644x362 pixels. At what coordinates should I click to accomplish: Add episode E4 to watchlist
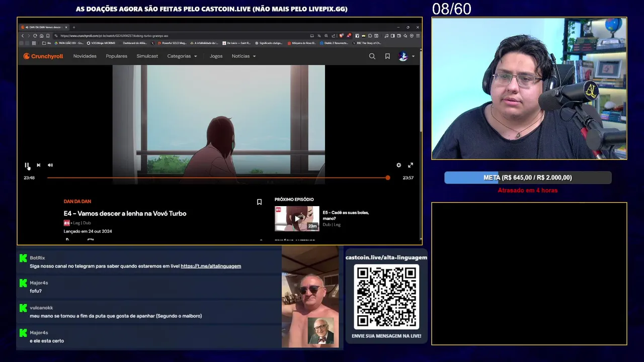(x=259, y=202)
